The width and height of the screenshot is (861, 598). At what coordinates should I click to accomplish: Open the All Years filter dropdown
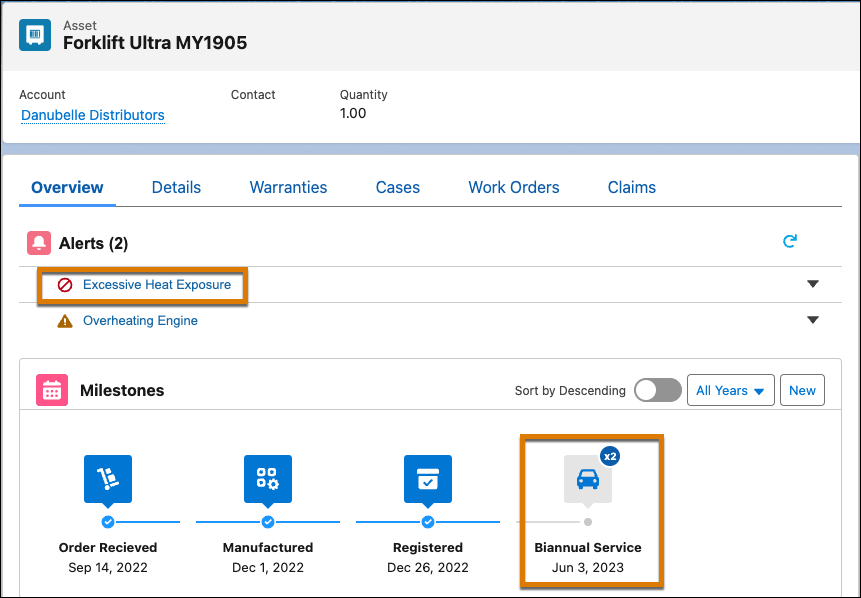[x=730, y=390]
